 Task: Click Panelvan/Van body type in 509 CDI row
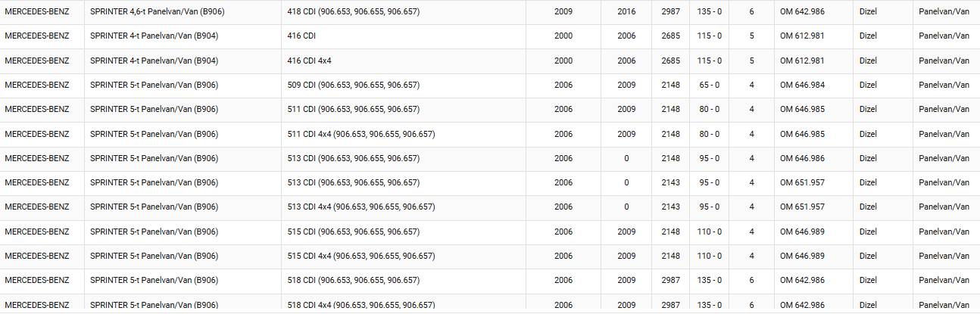click(x=944, y=85)
